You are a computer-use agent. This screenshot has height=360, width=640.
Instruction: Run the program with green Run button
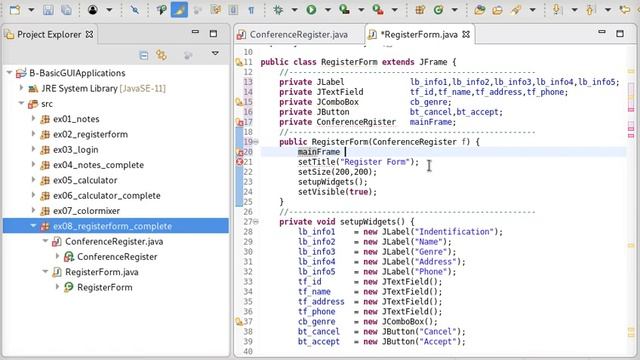[311, 10]
